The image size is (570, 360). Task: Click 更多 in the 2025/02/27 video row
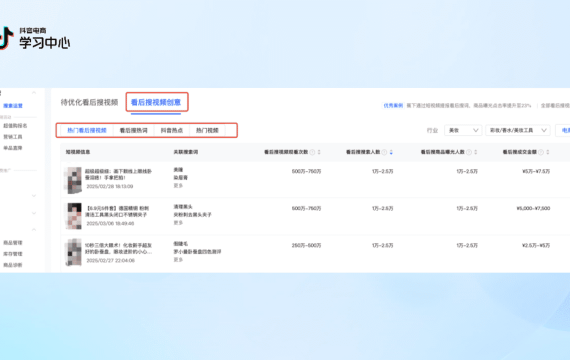tap(178, 260)
